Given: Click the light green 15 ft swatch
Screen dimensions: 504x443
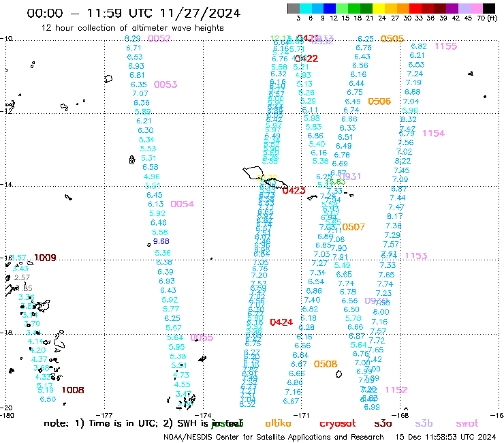Looking at the screenshot, I should point(342,8).
